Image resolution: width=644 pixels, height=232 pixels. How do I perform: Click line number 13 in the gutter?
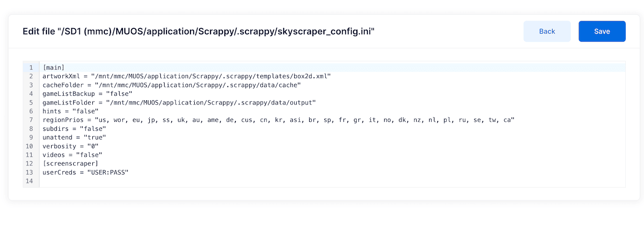(30, 172)
